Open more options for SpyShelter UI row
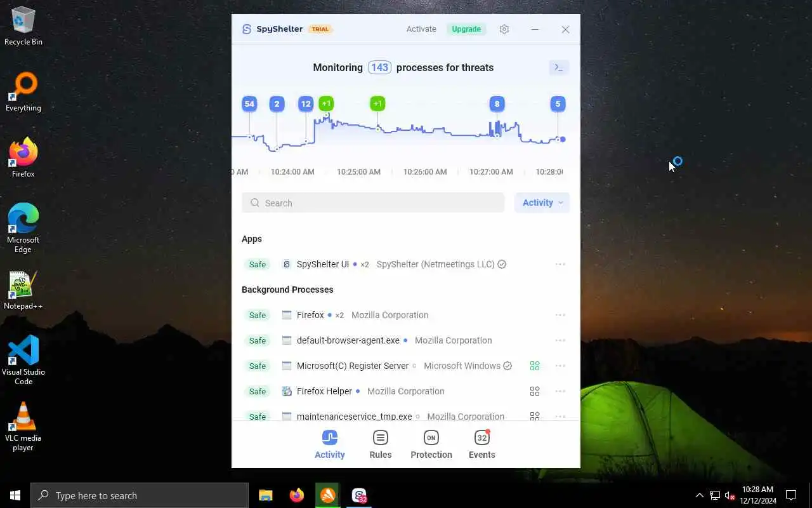The image size is (812, 508). click(560, 264)
